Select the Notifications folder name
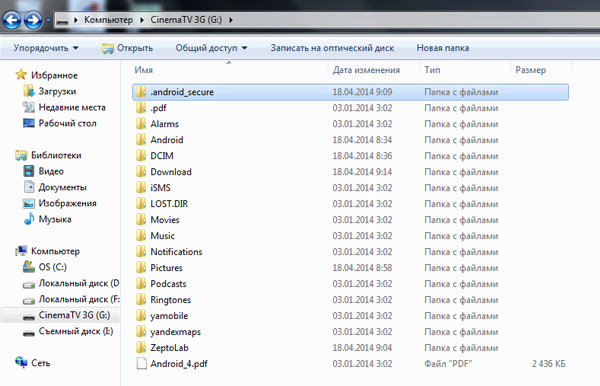The height and width of the screenshot is (386, 600). [176, 252]
